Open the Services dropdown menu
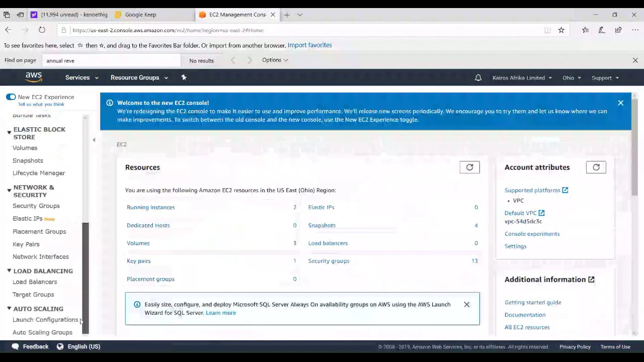This screenshot has height=362, width=644. (82, 77)
